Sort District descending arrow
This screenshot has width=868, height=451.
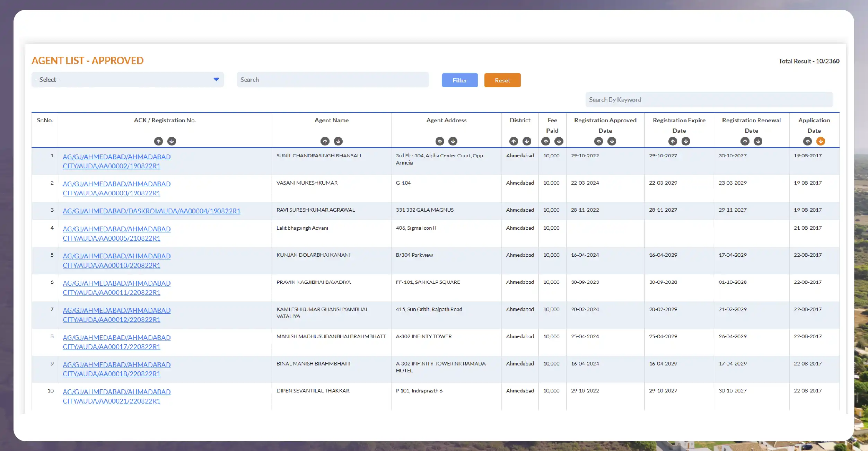point(527,141)
